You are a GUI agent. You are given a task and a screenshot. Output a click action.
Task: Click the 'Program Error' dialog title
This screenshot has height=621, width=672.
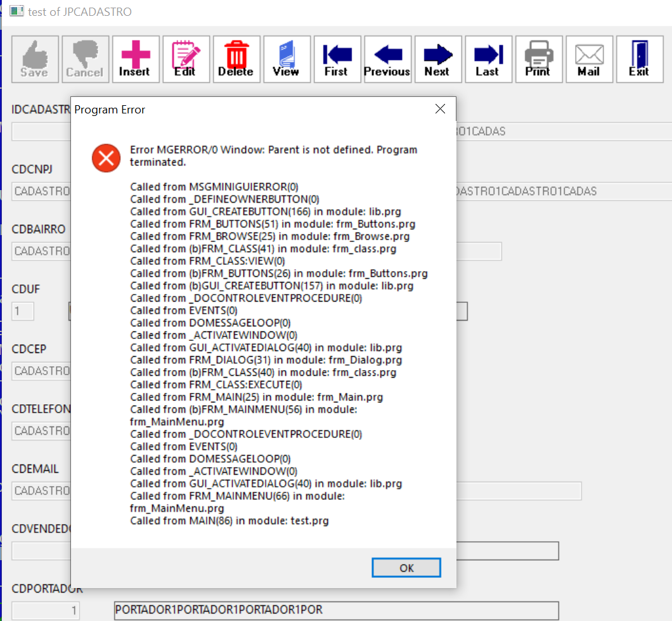point(110,110)
